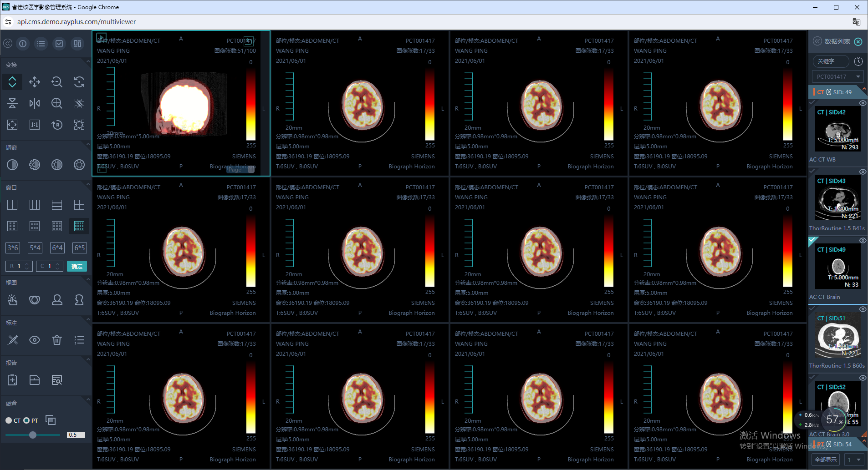
Task: Select the half-circle window level tool
Action: 12,165
